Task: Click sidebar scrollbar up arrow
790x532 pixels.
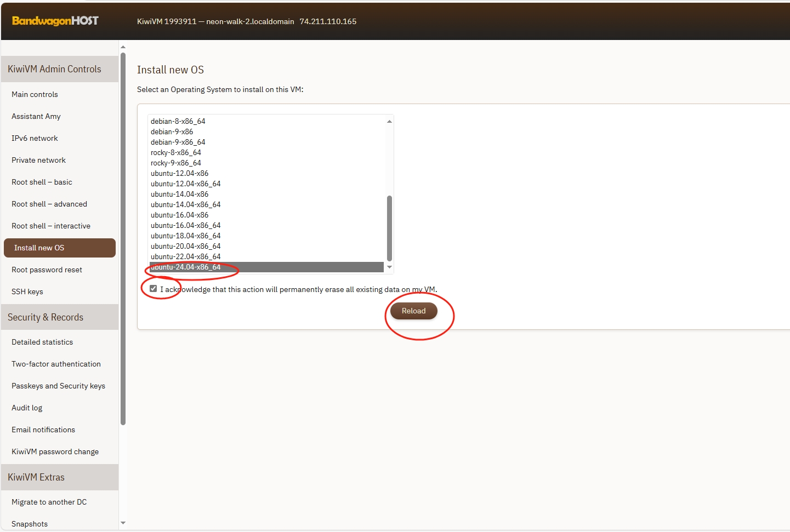Action: (123, 47)
